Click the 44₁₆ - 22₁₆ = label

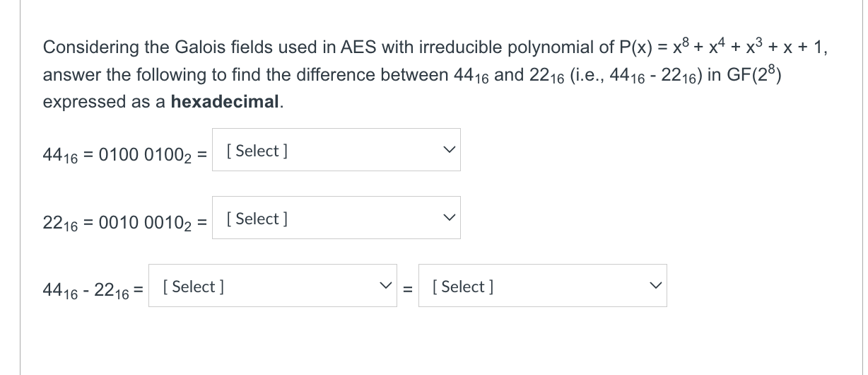click(x=93, y=289)
